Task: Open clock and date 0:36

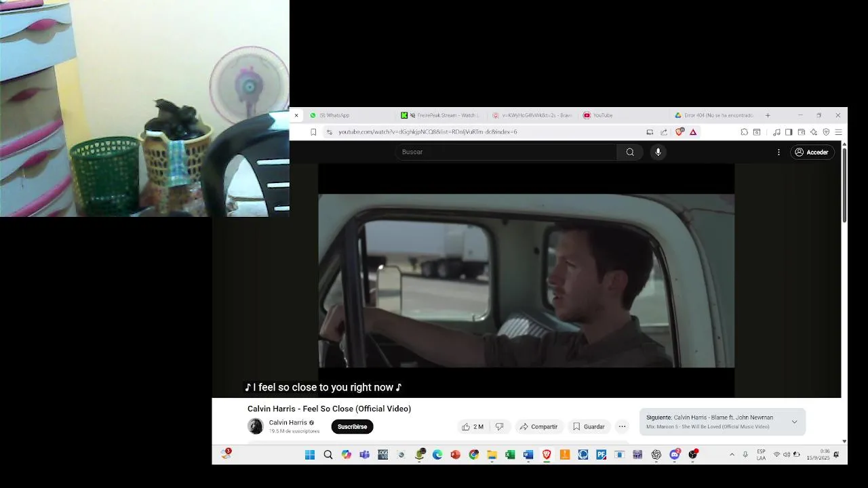Action: click(x=819, y=455)
